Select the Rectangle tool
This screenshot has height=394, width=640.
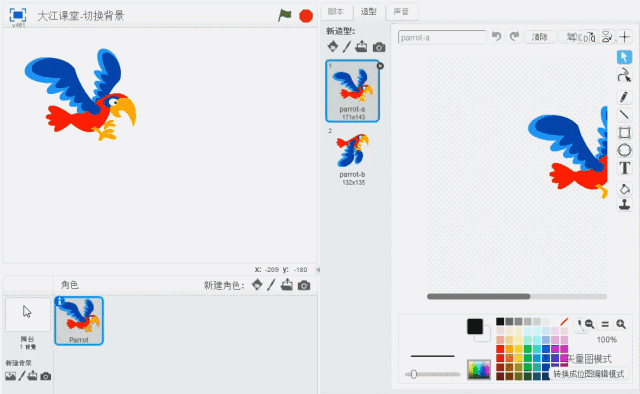pos(624,133)
